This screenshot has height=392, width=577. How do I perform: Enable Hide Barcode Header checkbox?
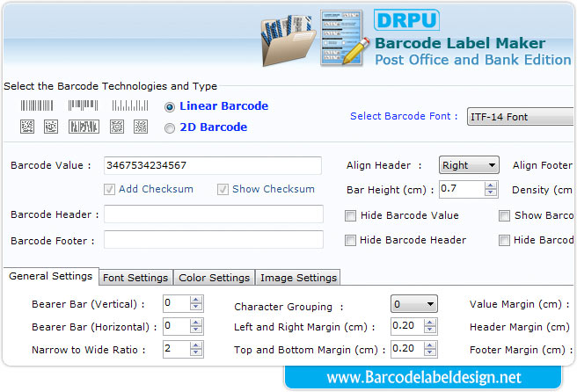click(x=350, y=241)
